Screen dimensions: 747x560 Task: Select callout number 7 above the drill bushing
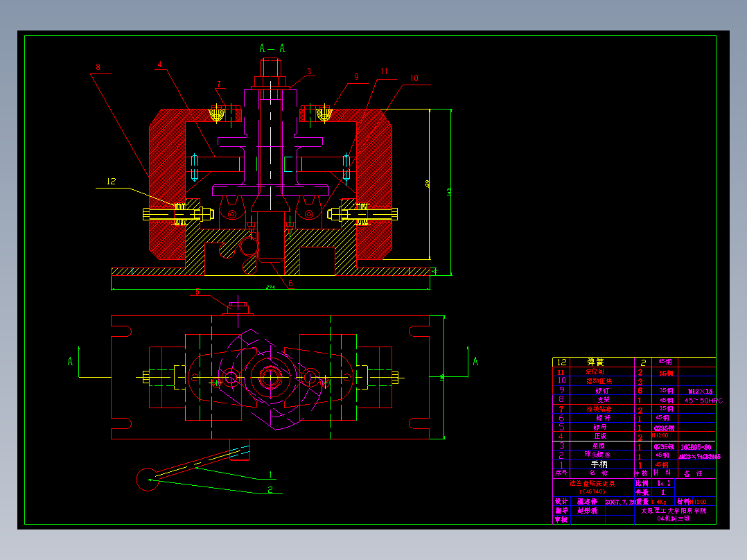tap(219, 85)
